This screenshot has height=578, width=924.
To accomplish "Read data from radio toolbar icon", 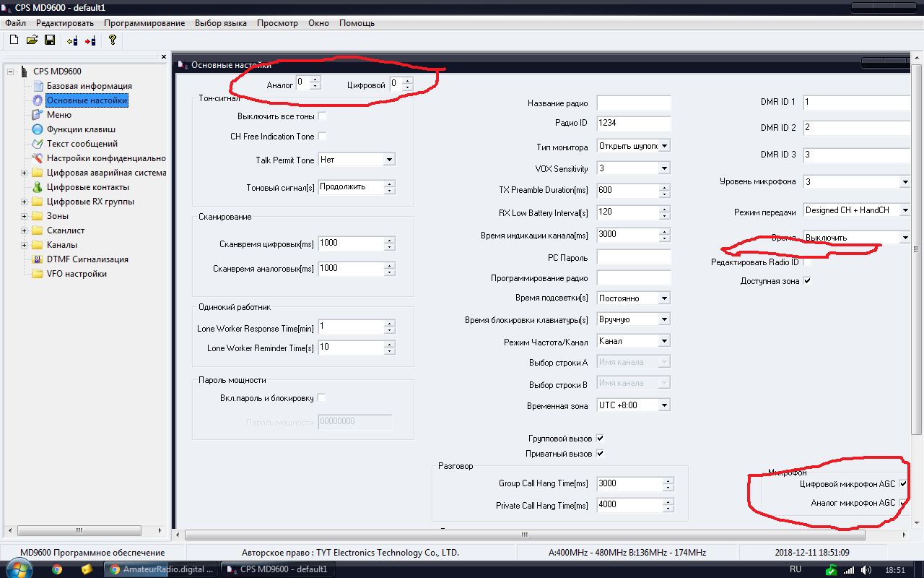I will [72, 40].
